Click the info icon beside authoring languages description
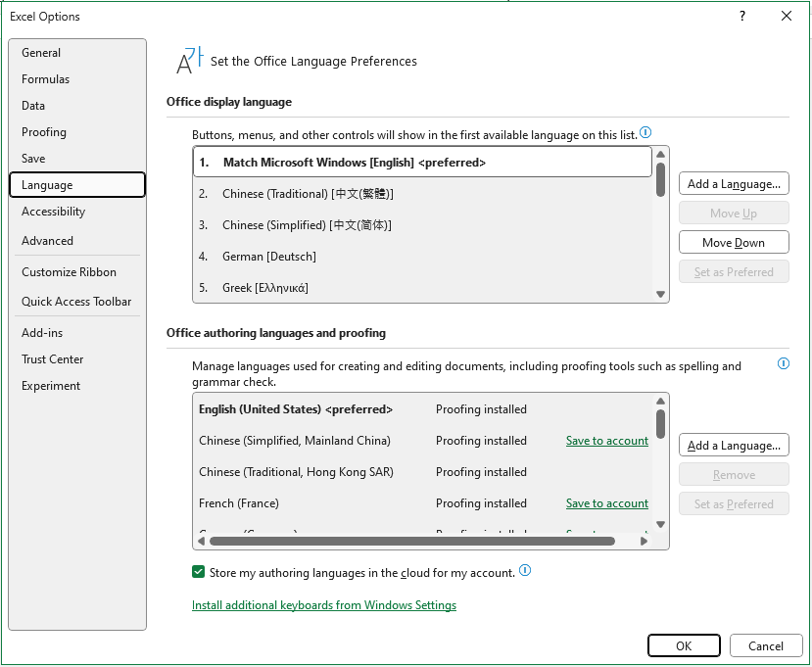 tap(783, 363)
